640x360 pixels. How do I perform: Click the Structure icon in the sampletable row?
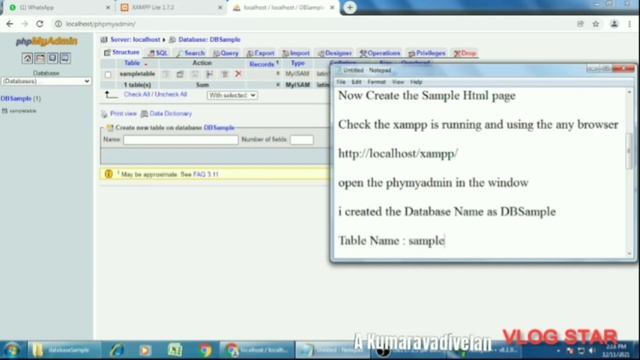[x=180, y=74]
